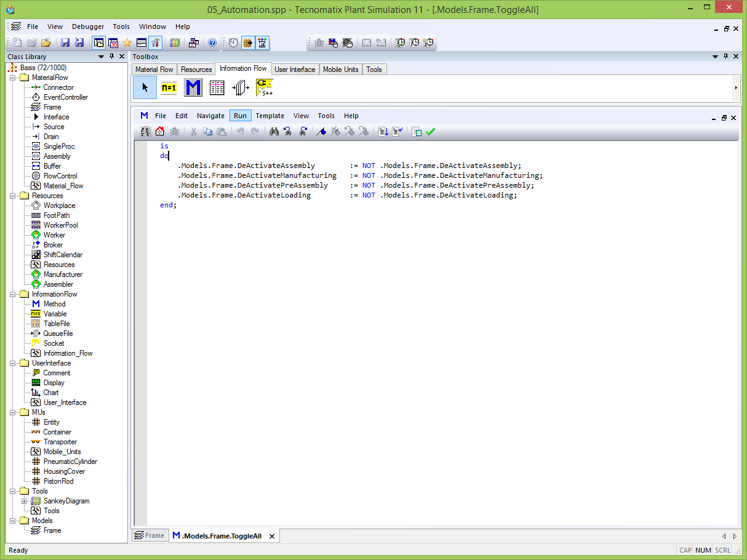Open the Event Controller clock icon
The width and height of the screenshot is (747, 560).
(234, 42)
